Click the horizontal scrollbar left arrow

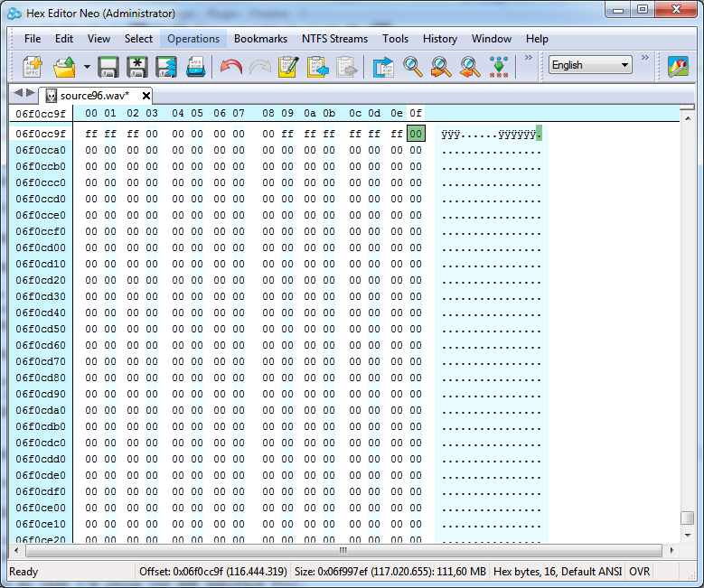(16, 550)
